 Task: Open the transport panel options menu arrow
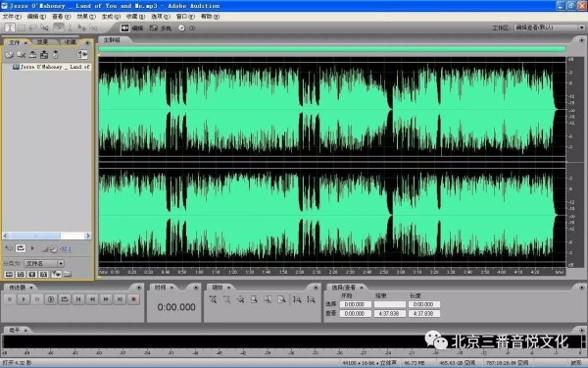click(x=139, y=288)
